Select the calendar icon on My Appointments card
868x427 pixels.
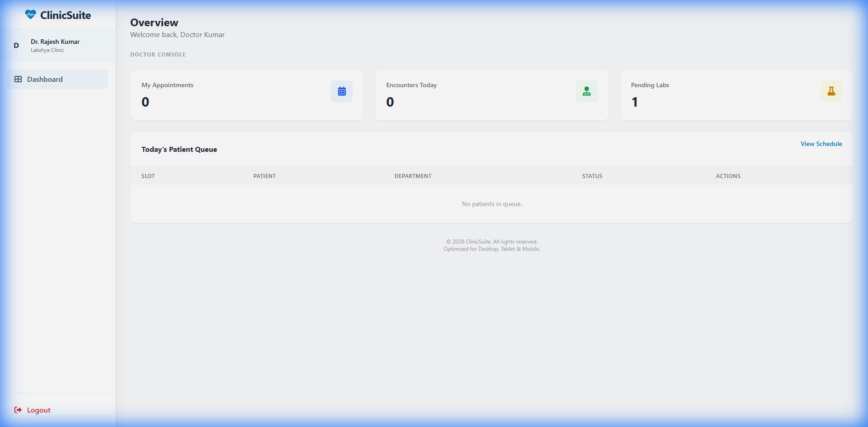[342, 91]
